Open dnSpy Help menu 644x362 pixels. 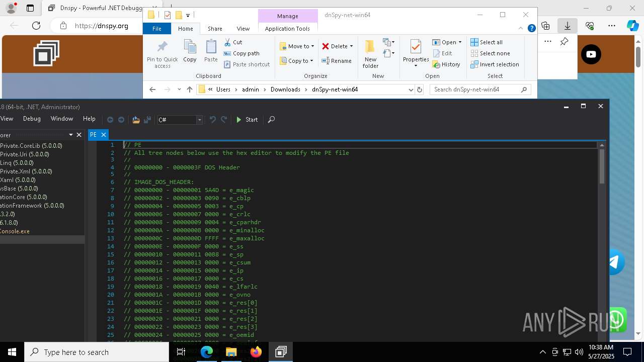[x=89, y=119]
